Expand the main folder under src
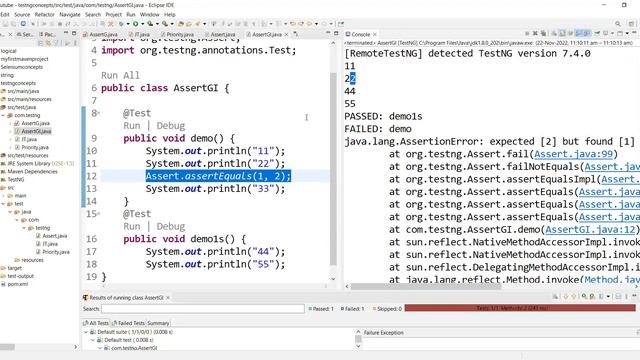 [x=4, y=196]
